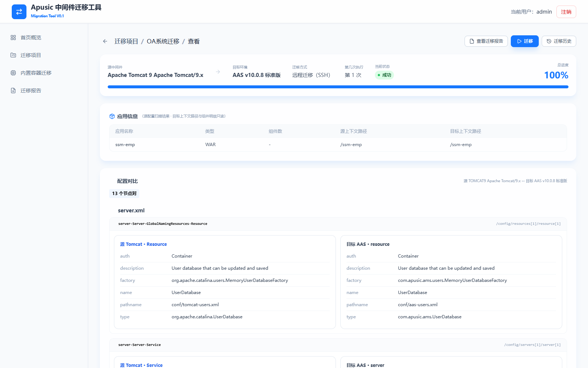Click com.apusic.ams.UserDatabase type value
The width and height of the screenshot is (588, 368).
tap(430, 317)
